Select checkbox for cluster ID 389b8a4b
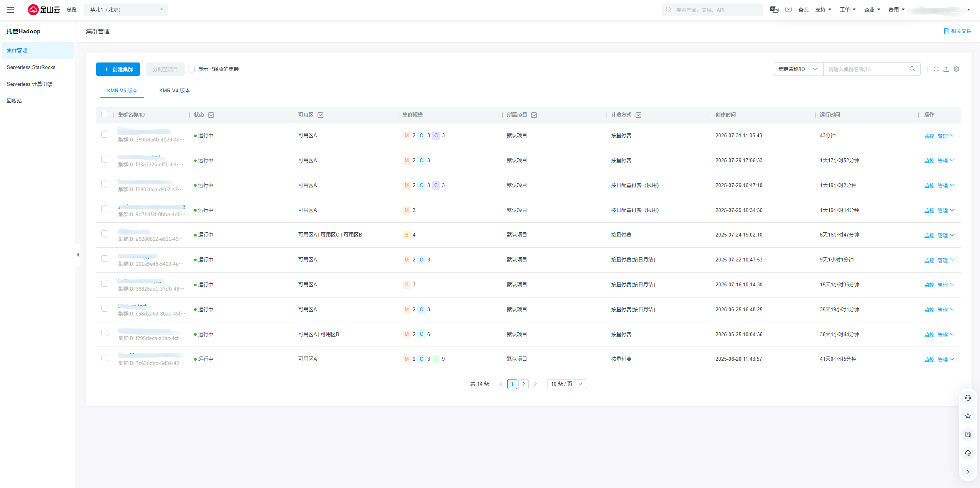980x488 pixels. [x=105, y=135]
